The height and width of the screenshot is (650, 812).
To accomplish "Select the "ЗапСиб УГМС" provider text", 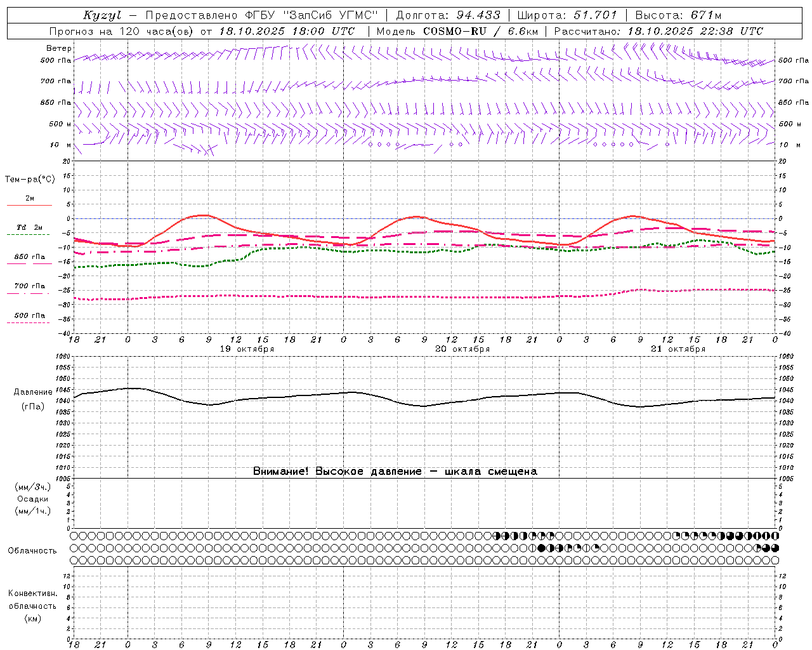I will (x=332, y=15).
